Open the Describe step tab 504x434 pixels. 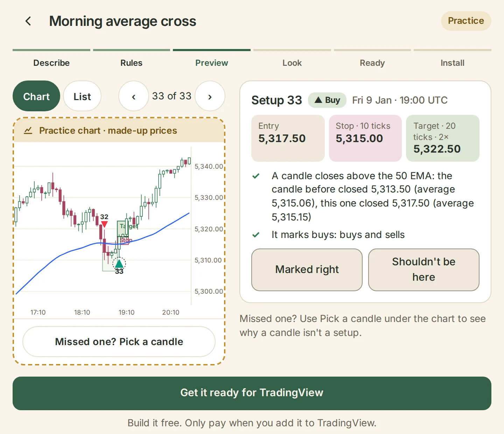[x=51, y=63]
